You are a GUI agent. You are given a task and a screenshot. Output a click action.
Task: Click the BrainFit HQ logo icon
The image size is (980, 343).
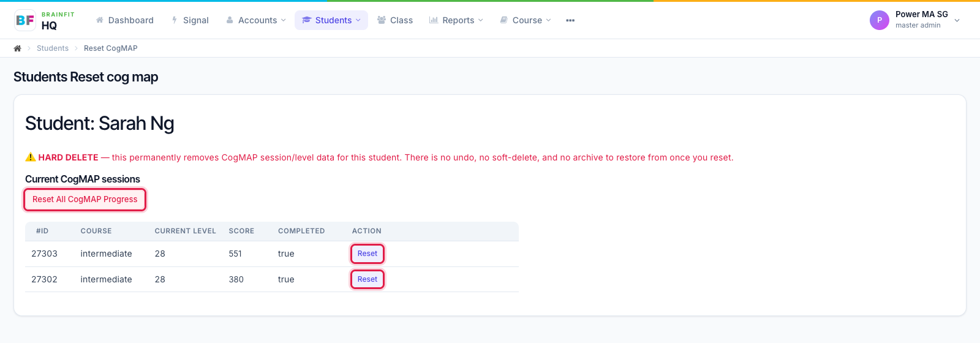click(25, 20)
